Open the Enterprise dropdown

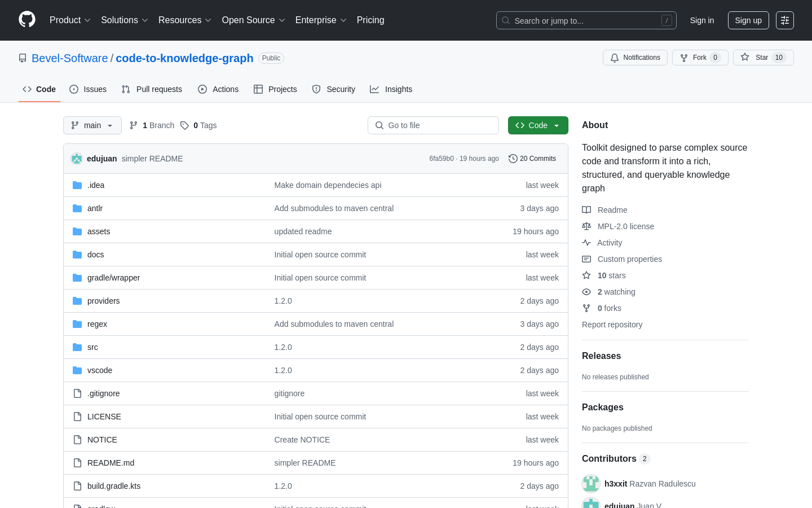(321, 20)
